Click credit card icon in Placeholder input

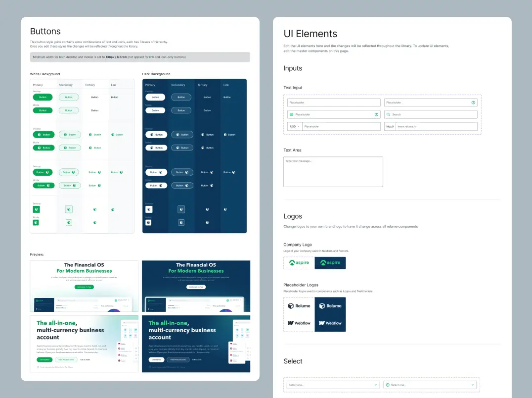291,114
